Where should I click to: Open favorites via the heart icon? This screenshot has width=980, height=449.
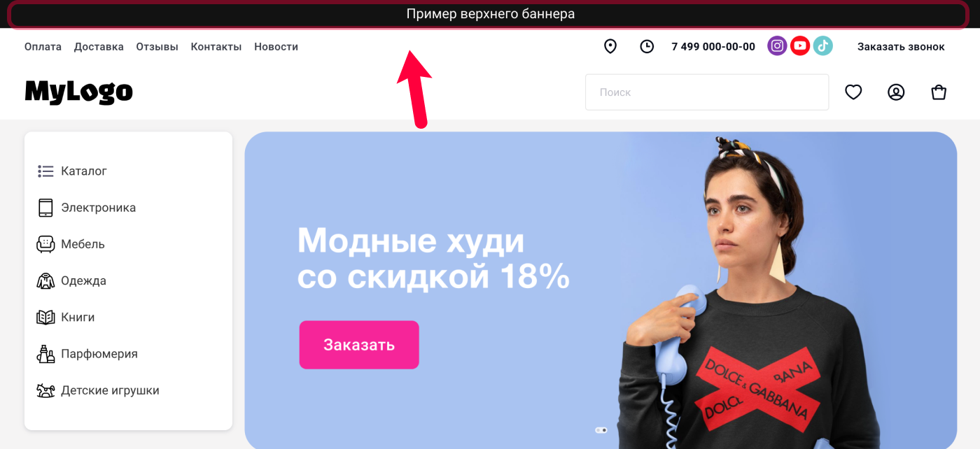[853, 92]
